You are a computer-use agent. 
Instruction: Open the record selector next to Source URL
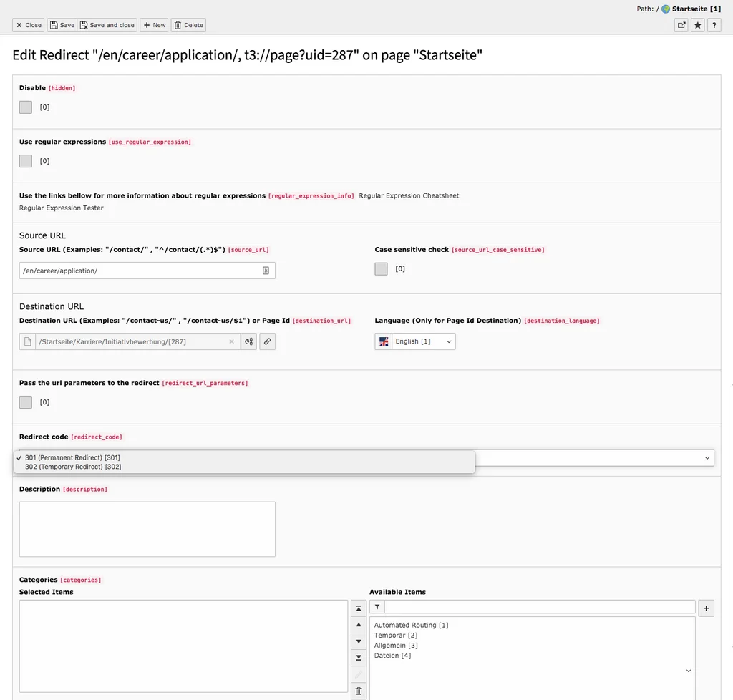266,270
